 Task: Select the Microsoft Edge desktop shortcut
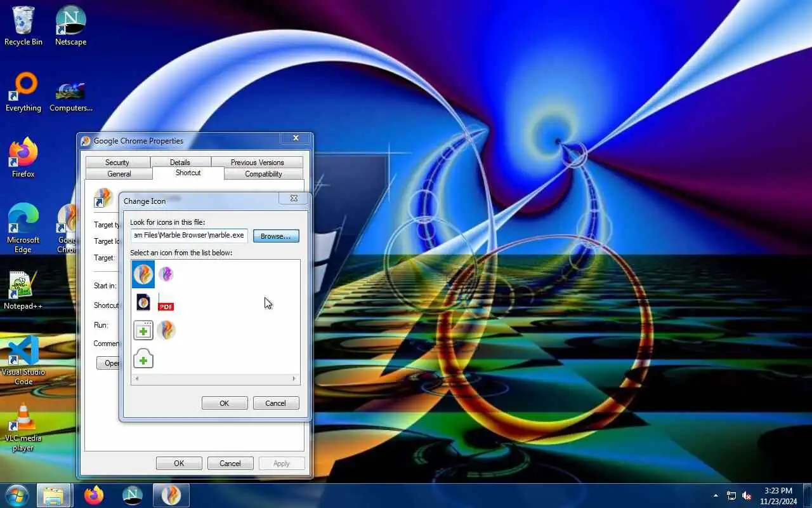(x=23, y=229)
